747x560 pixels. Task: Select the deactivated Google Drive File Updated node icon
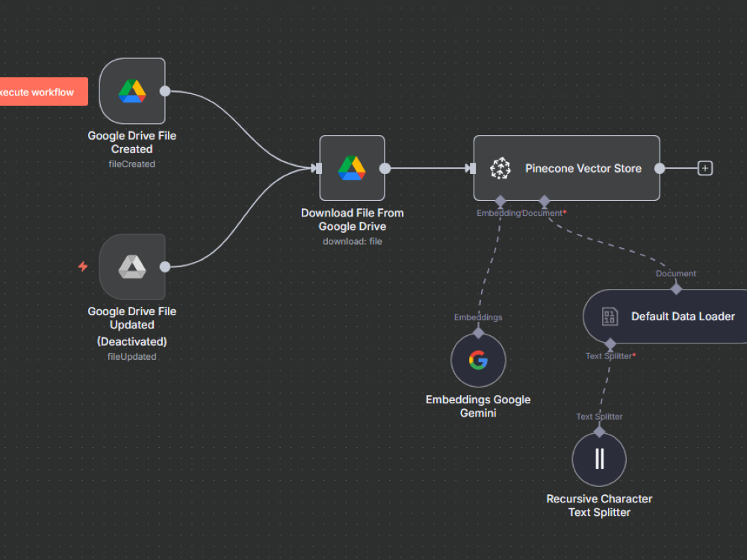coord(132,267)
